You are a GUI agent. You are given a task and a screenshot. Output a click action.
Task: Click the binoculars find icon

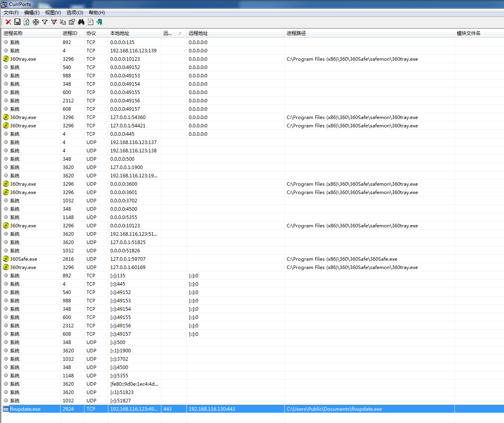(x=81, y=22)
